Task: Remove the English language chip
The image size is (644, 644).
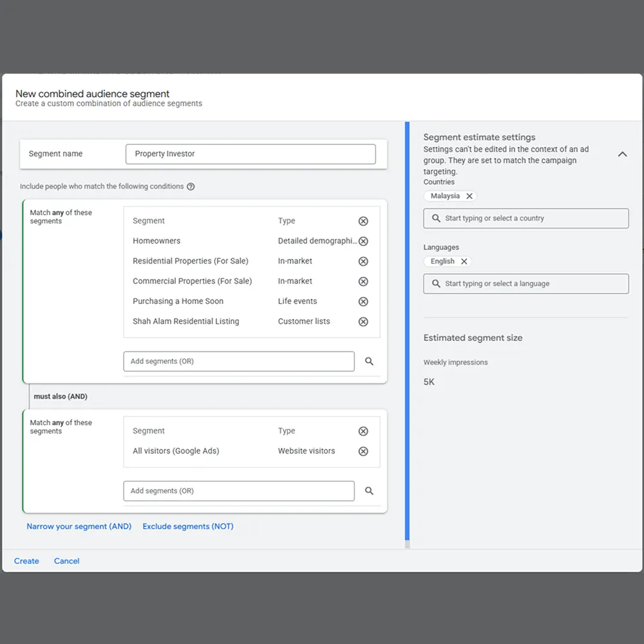Action: coord(464,261)
